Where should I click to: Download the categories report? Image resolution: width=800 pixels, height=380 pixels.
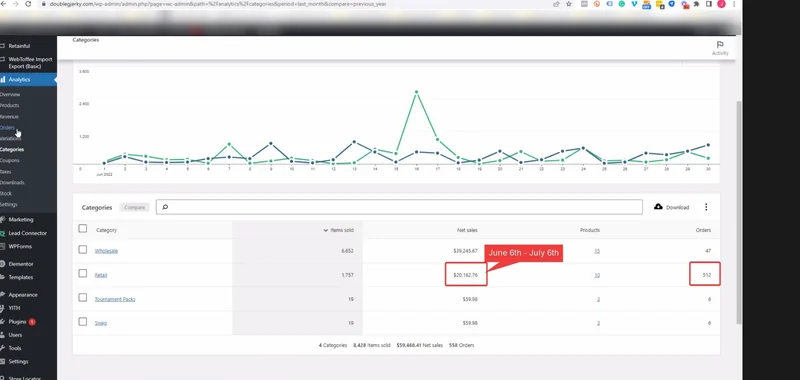[x=671, y=207]
